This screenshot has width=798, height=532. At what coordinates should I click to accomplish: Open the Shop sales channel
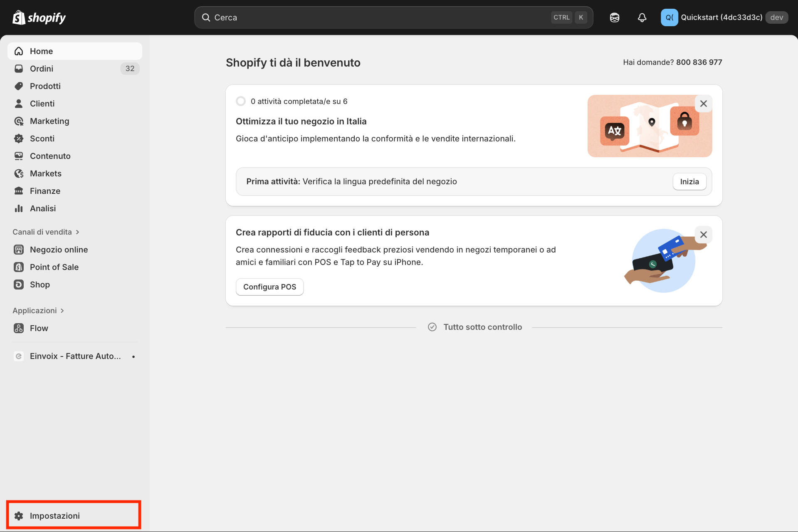coord(40,285)
